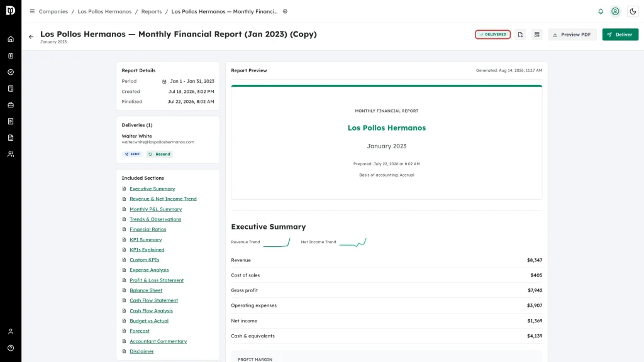Click the receipt list icon in the sidebar
The width and height of the screenshot is (644, 362).
[11, 121]
